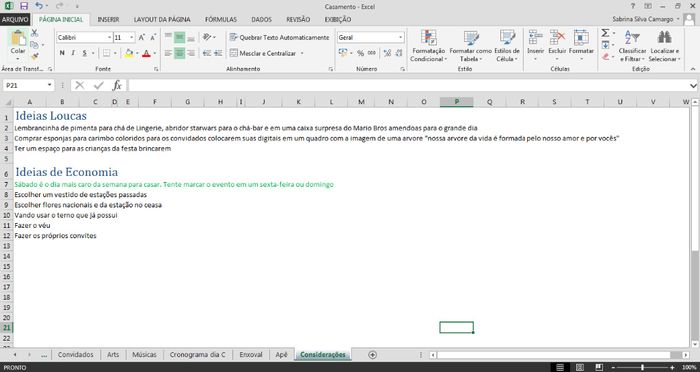Switch to page layout view button
This screenshot has width=700, height=372.
pyautogui.click(x=579, y=367)
